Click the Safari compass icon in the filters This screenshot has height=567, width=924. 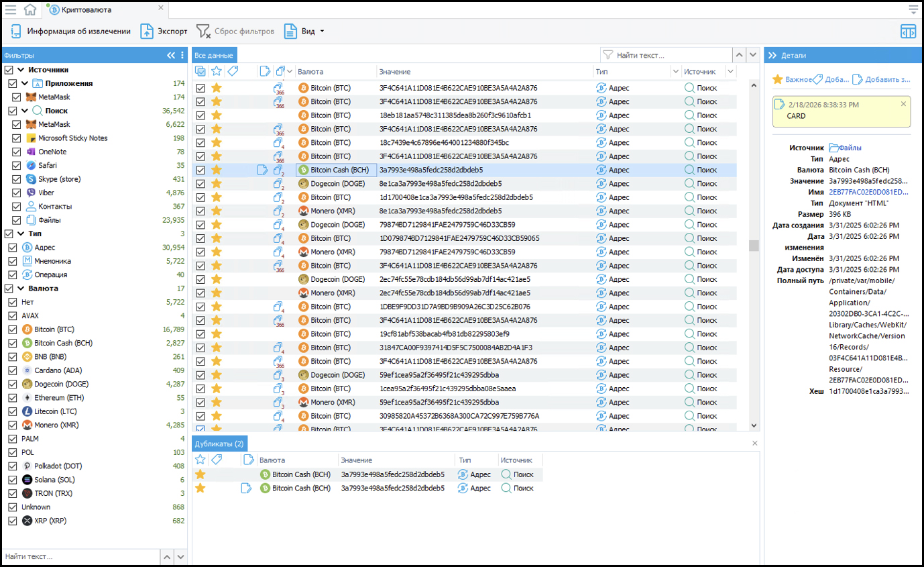pyautogui.click(x=31, y=165)
